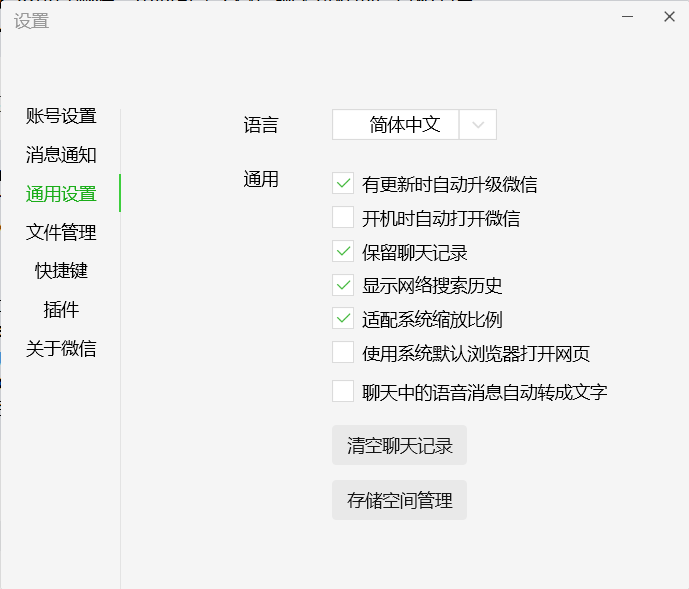The height and width of the screenshot is (589, 689).
Task: Open 存储空间管理
Action: [x=399, y=500]
